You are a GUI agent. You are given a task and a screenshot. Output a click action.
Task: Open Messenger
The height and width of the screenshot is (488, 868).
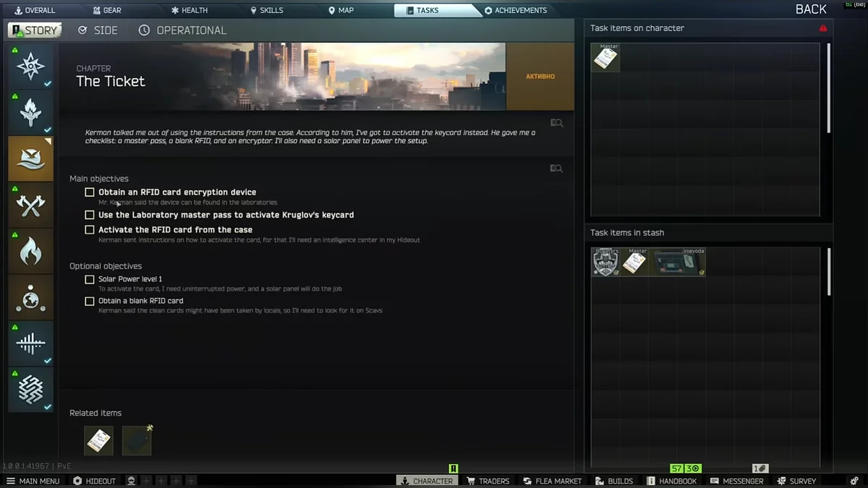[x=736, y=481]
